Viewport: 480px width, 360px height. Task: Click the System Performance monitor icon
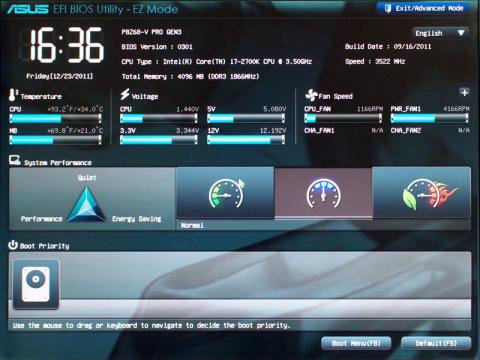(x=15, y=160)
